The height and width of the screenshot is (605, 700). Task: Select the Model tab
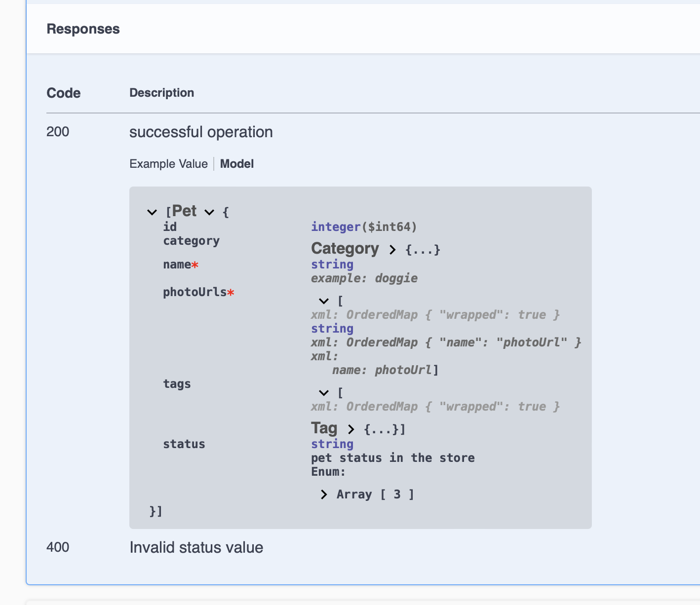point(236,164)
